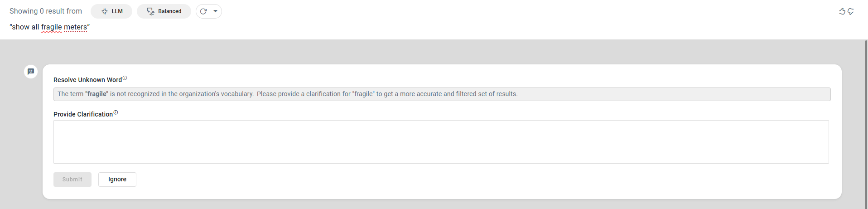Click the "LLM" text label in the chip
The height and width of the screenshot is (209, 868).
117,11
